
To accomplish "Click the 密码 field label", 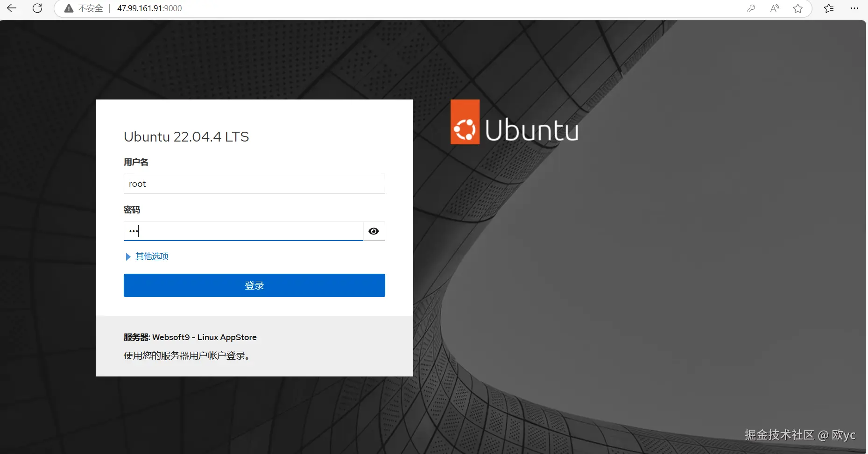I will tap(132, 210).
